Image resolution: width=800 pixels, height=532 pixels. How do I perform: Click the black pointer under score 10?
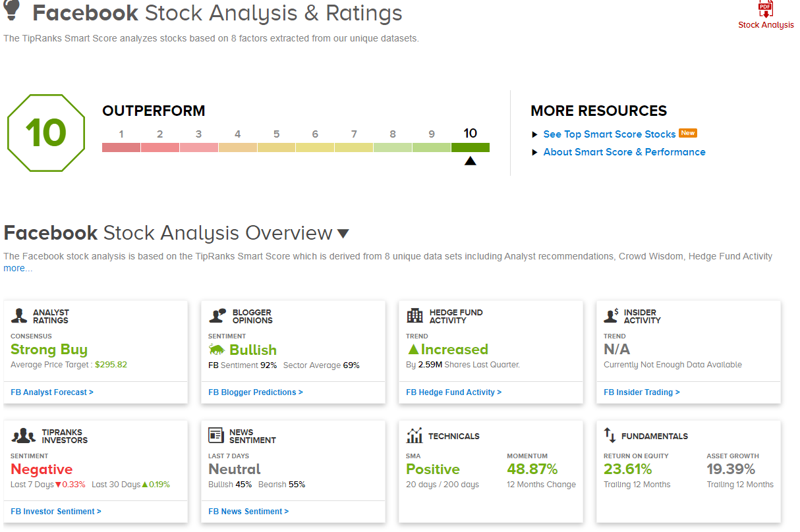pos(470,161)
